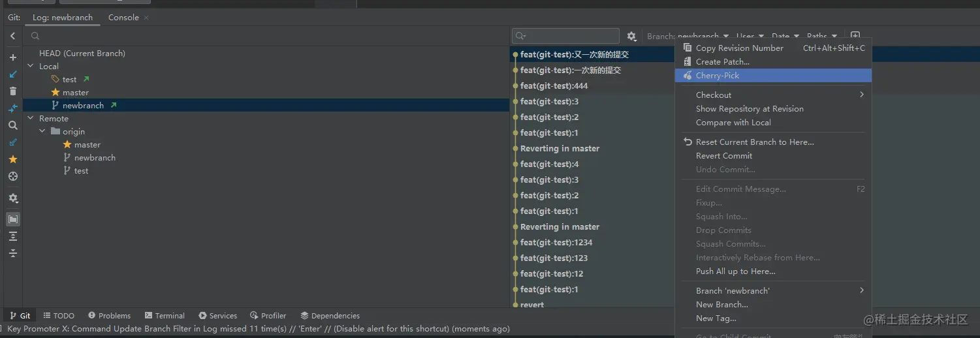Select the local master branch
The height and width of the screenshot is (338, 980).
76,93
